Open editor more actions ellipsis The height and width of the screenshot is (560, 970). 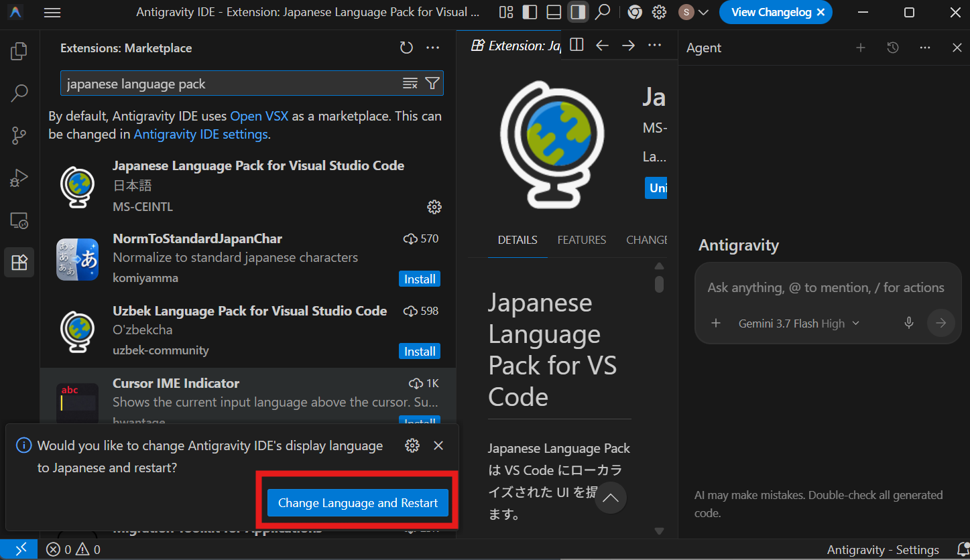pyautogui.click(x=655, y=45)
